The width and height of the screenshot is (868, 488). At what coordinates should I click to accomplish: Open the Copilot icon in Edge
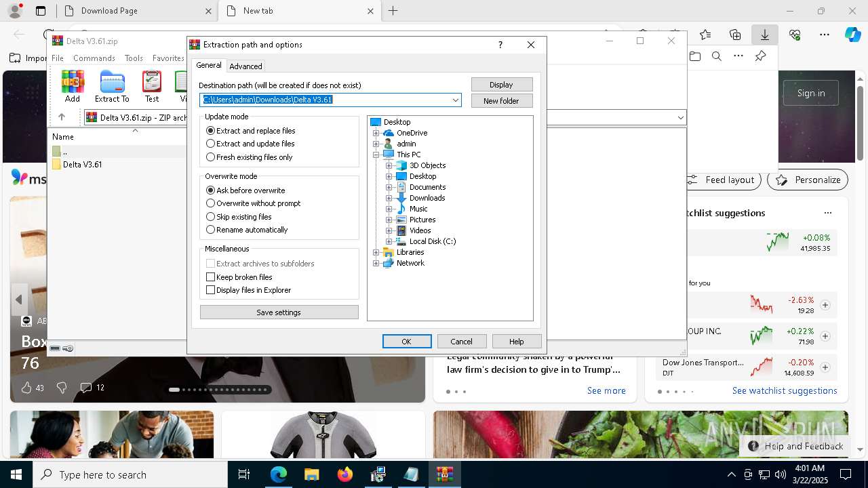coord(852,35)
